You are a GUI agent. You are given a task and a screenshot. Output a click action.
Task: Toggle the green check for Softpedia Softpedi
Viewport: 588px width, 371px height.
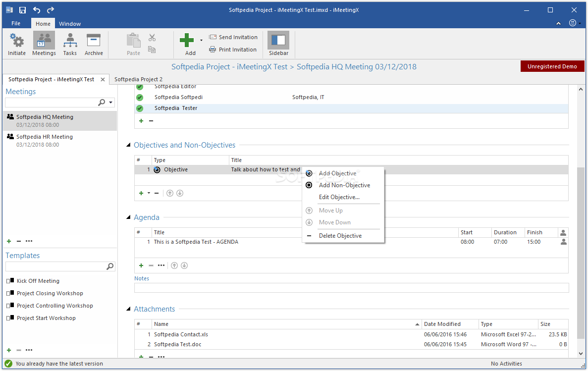140,98
